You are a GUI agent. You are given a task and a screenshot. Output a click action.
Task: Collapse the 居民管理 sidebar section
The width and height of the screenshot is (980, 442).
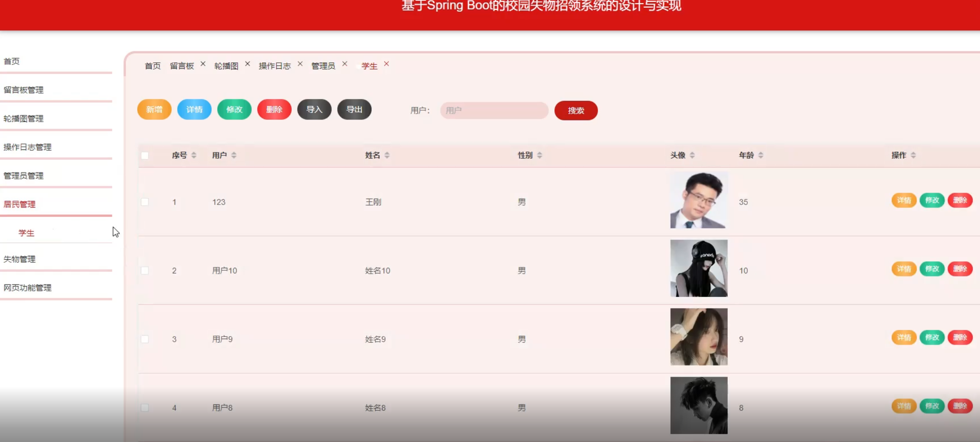pyautogui.click(x=20, y=205)
